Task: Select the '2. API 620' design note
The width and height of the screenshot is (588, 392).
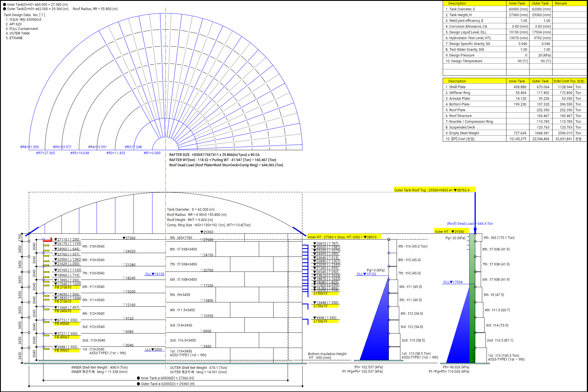Action: (x=14, y=24)
